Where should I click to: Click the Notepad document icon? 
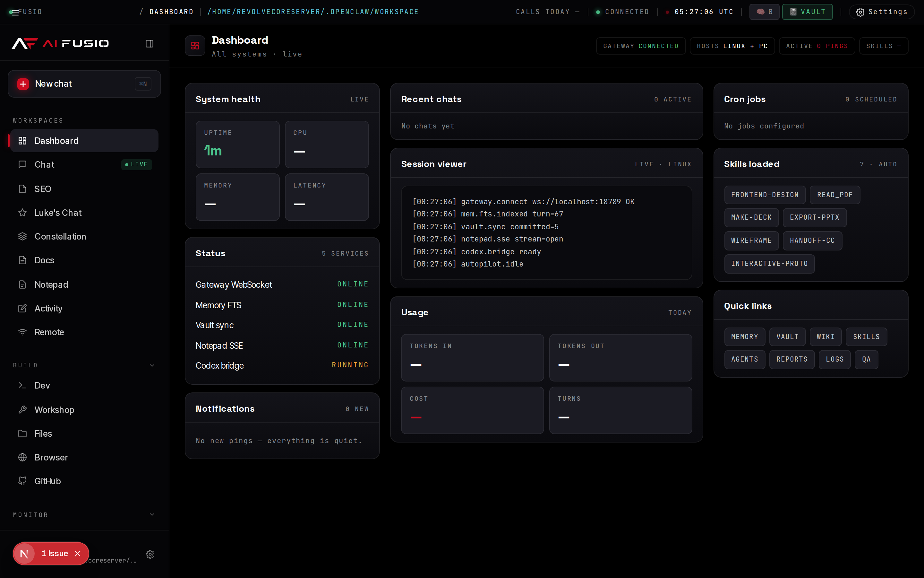pyautogui.click(x=22, y=285)
